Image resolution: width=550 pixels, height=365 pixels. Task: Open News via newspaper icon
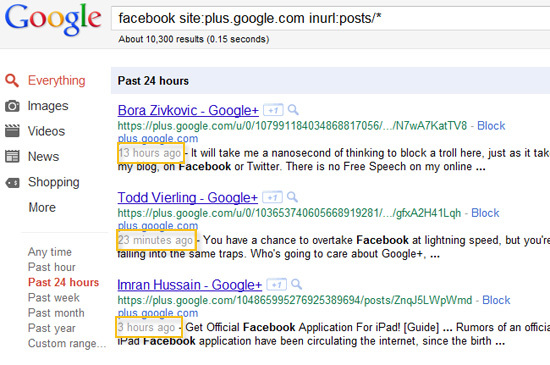(x=12, y=156)
